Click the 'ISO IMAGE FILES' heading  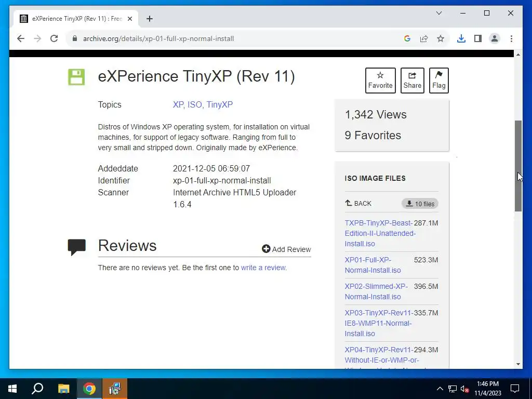[x=375, y=179]
